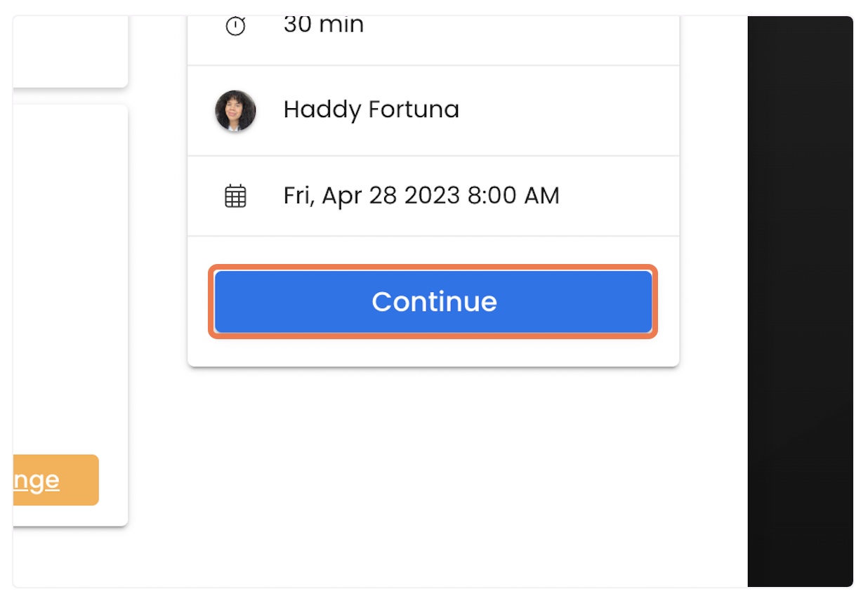The image size is (868, 594).
Task: Click the partially visible top-left card
Action: pyautogui.click(x=70, y=49)
